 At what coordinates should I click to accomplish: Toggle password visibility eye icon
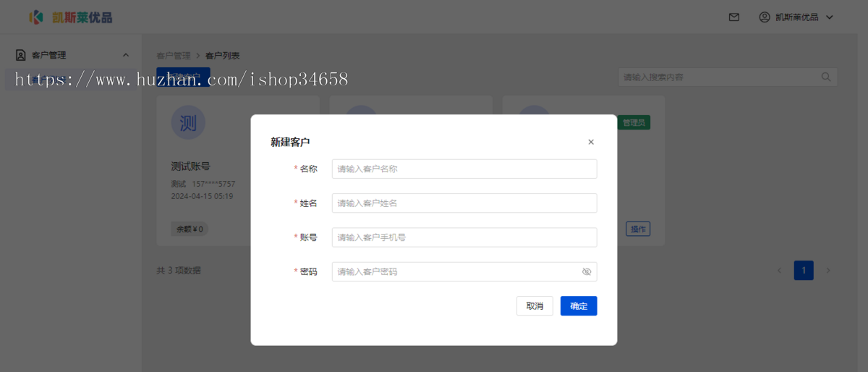coord(587,271)
